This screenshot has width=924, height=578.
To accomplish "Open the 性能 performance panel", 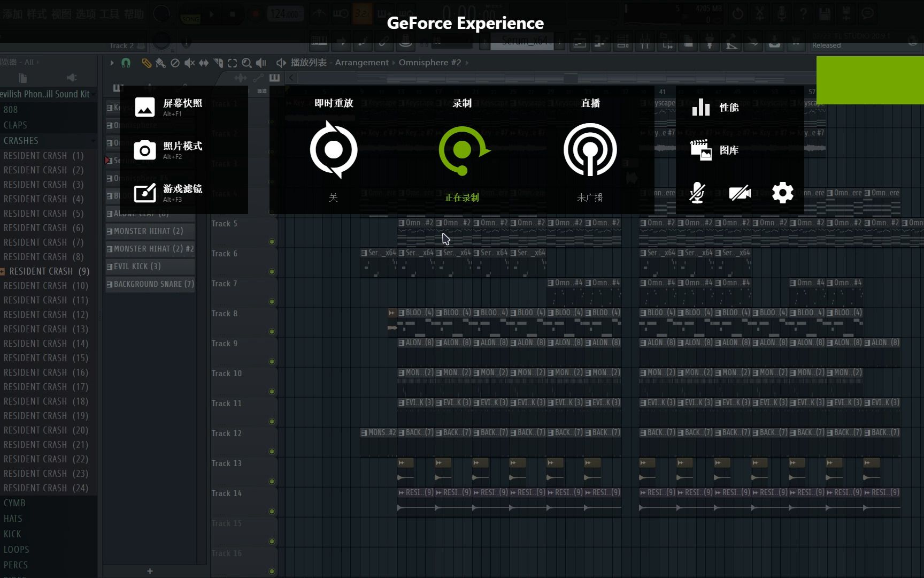I will tap(715, 107).
